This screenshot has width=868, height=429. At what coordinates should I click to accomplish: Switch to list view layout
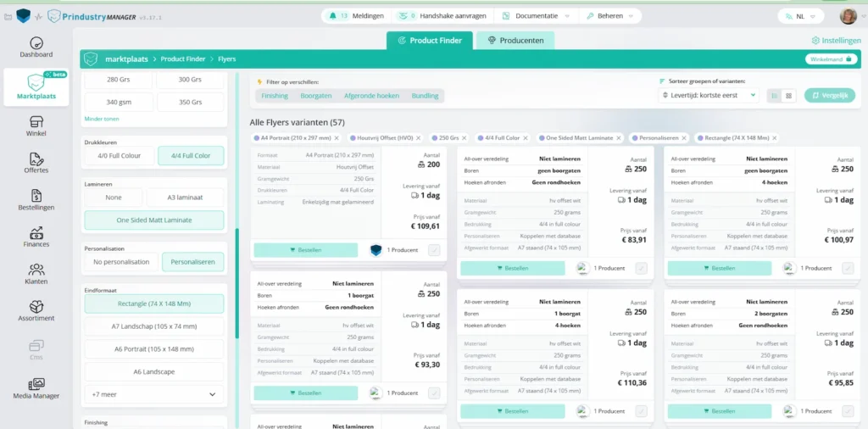(x=774, y=95)
